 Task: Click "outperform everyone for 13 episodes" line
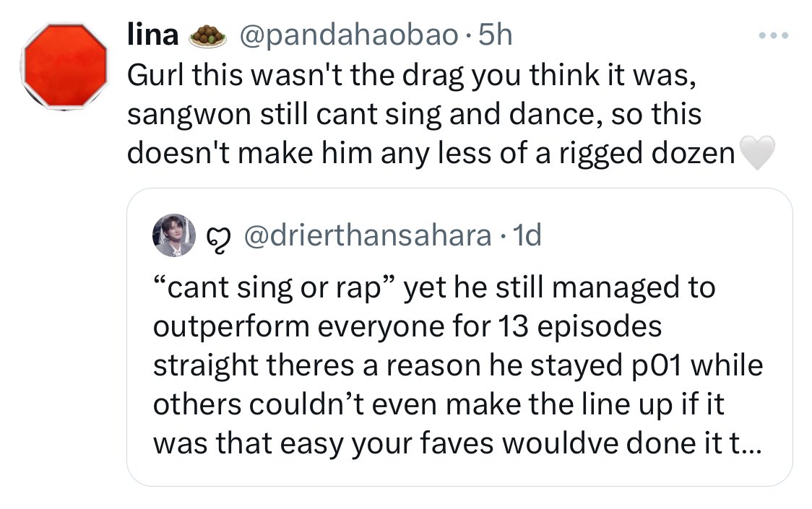pyautogui.click(x=407, y=327)
